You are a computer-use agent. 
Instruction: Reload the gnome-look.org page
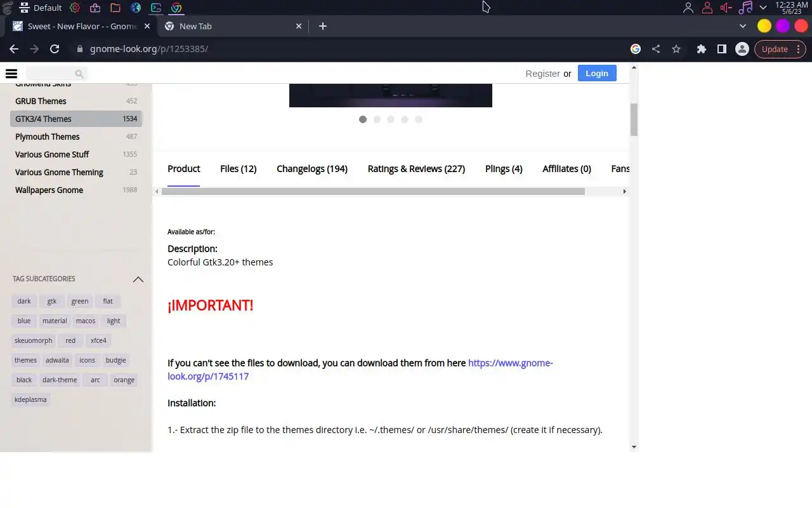(x=55, y=49)
